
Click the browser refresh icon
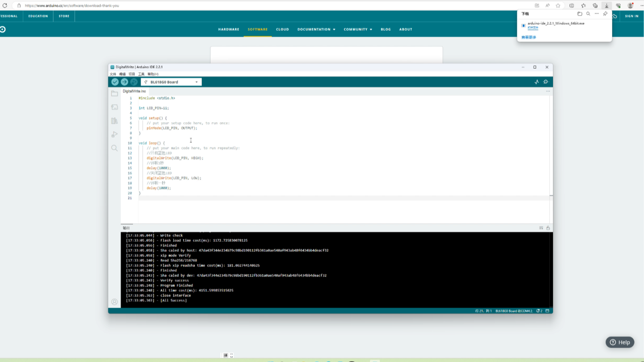coord(5,5)
